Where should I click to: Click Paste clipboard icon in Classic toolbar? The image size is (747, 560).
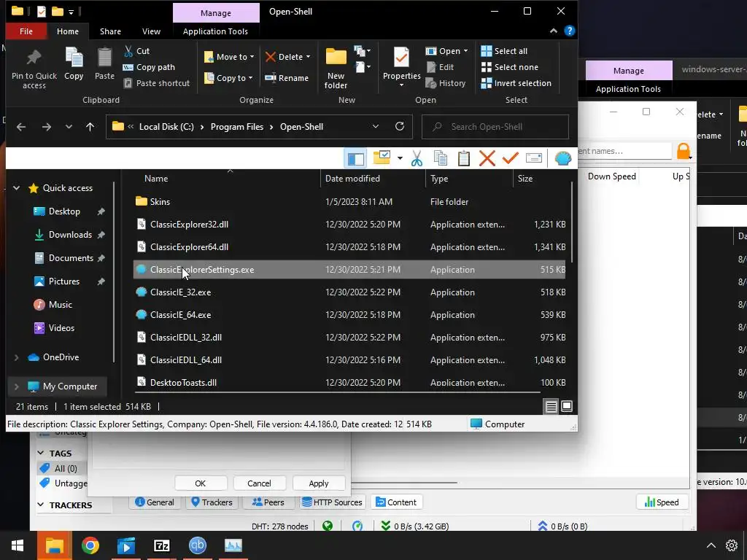[x=463, y=158]
